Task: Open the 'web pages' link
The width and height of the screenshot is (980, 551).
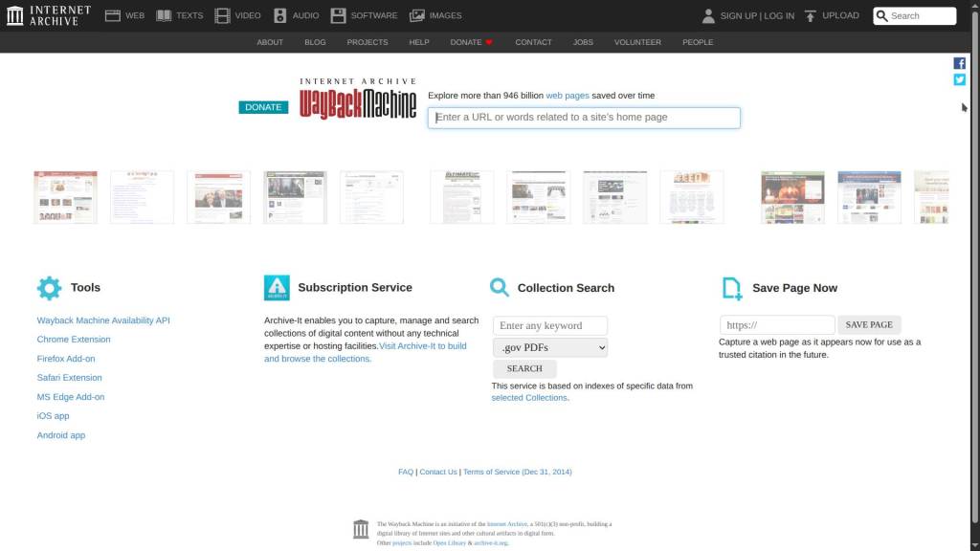Action: click(x=567, y=96)
